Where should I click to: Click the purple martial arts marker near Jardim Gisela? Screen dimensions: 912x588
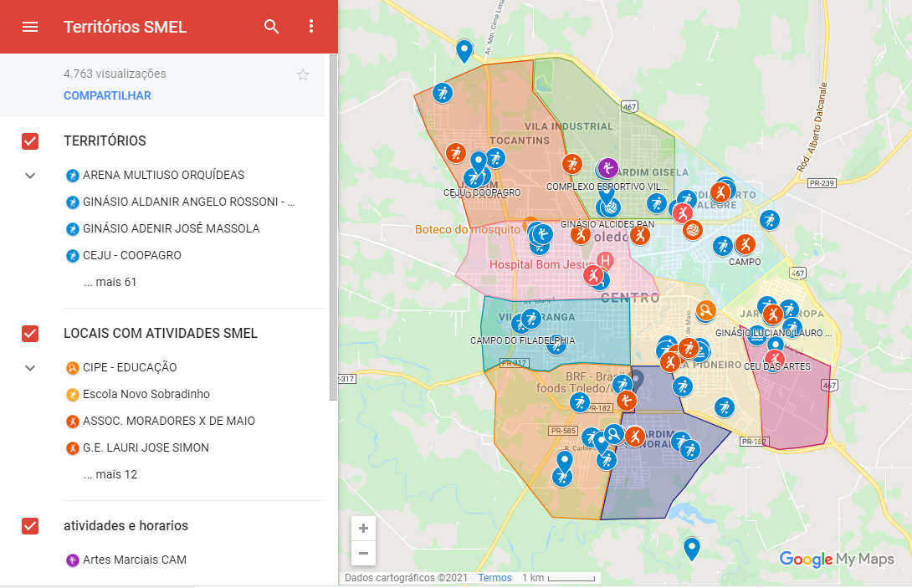[607, 168]
